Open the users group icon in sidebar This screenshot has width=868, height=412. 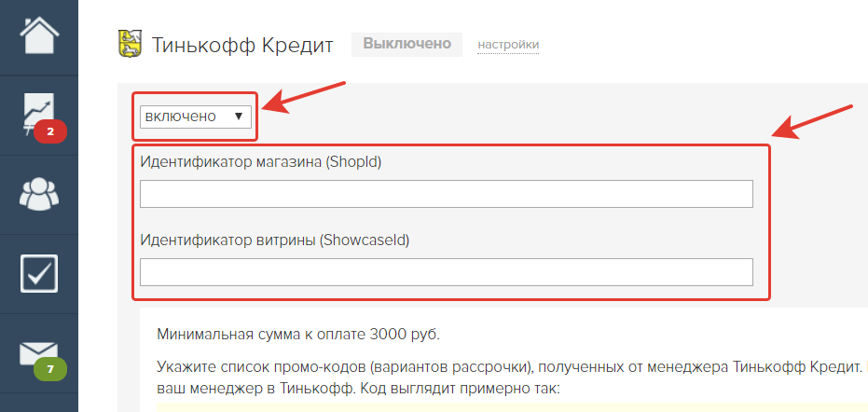[x=39, y=195]
